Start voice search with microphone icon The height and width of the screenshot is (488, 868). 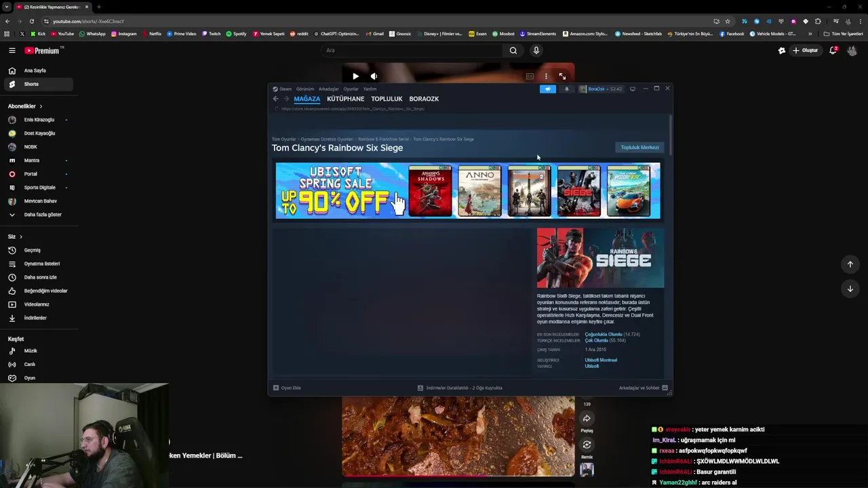coord(536,50)
